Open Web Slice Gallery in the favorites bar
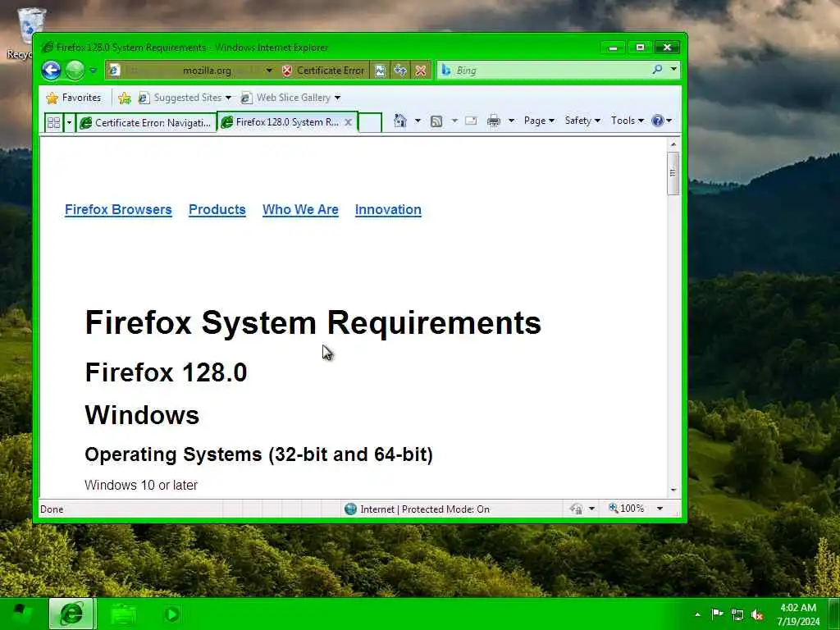The width and height of the screenshot is (840, 630). (x=290, y=98)
